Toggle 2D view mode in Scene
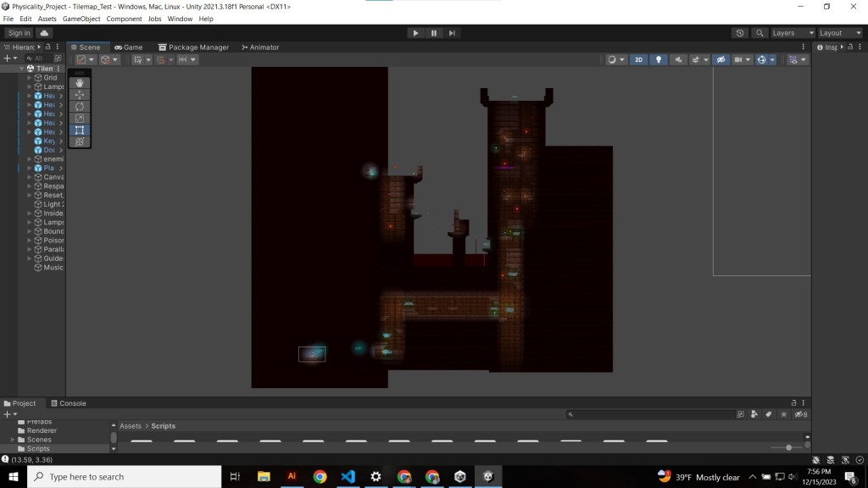868x488 pixels. click(638, 60)
